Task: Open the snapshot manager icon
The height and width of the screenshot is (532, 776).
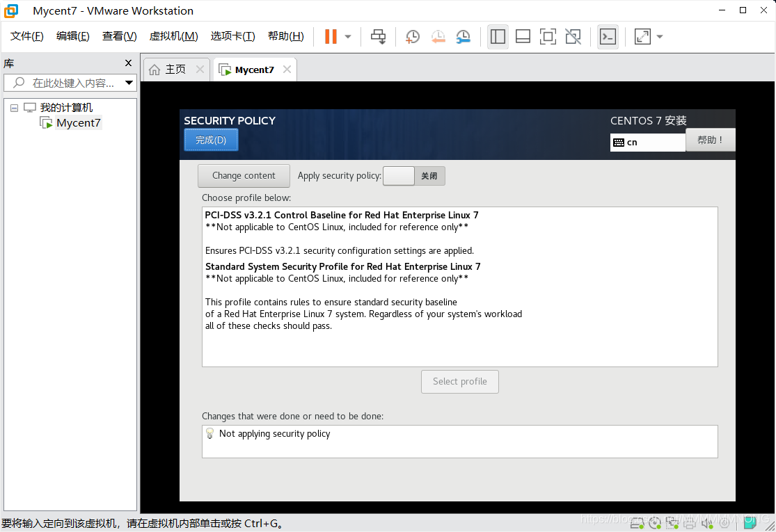Action: [x=464, y=37]
